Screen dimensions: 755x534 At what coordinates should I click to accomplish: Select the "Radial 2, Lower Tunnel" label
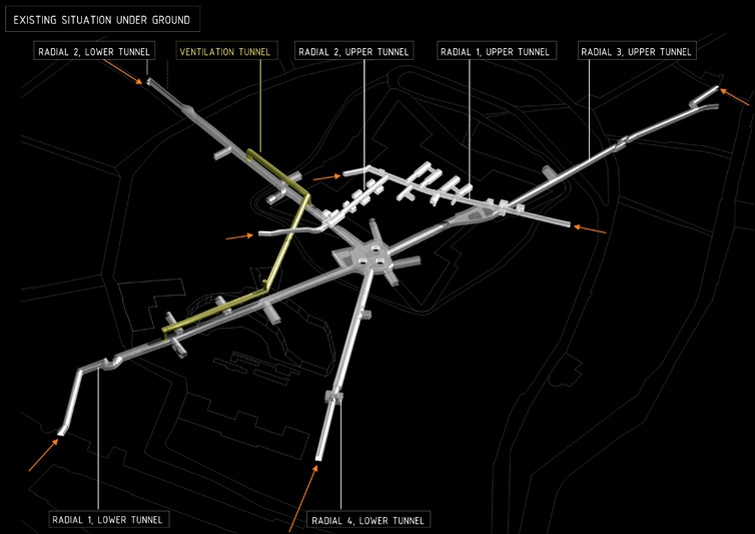(x=94, y=51)
